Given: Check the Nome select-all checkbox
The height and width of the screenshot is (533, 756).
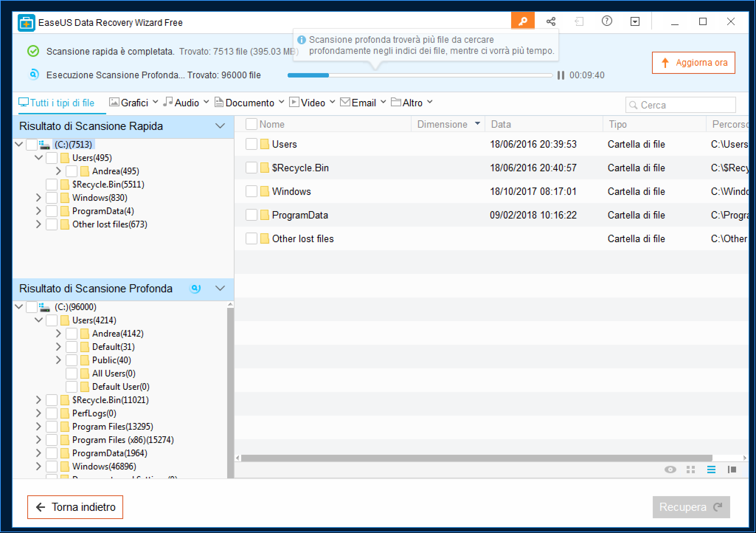Looking at the screenshot, I should [252, 124].
